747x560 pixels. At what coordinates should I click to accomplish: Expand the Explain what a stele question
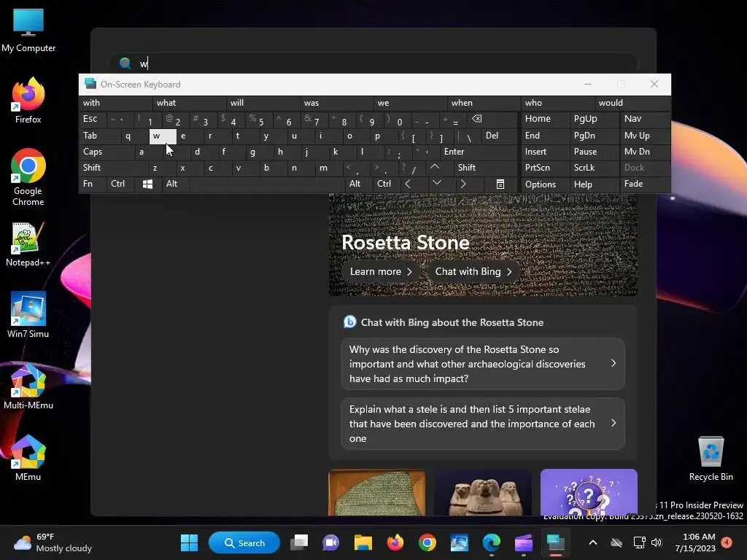[483, 424]
